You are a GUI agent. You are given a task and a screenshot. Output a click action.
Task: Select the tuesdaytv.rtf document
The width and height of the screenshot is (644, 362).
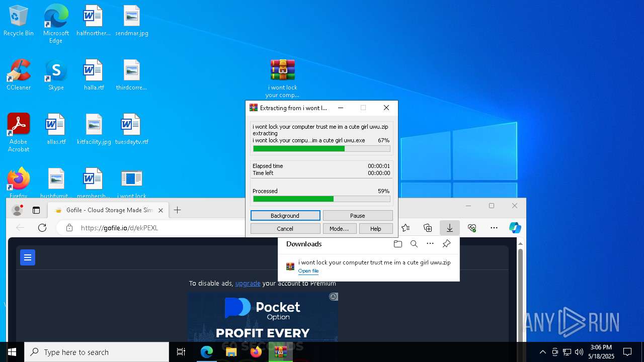click(x=131, y=130)
